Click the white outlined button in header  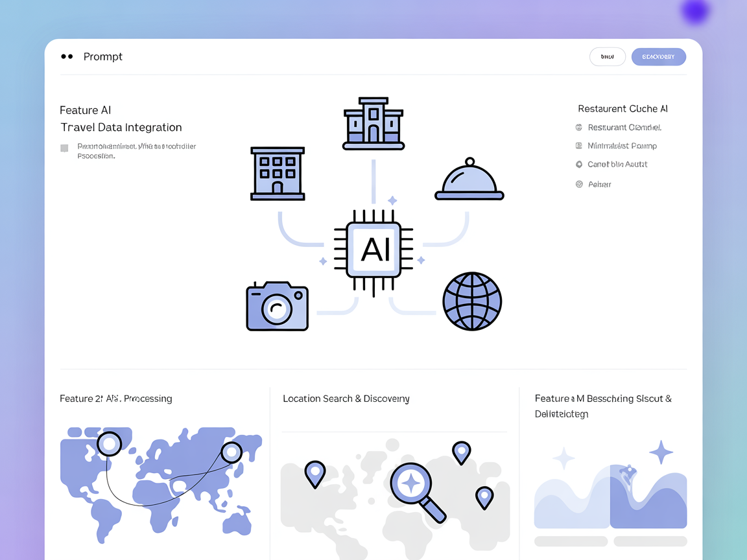[607, 57]
